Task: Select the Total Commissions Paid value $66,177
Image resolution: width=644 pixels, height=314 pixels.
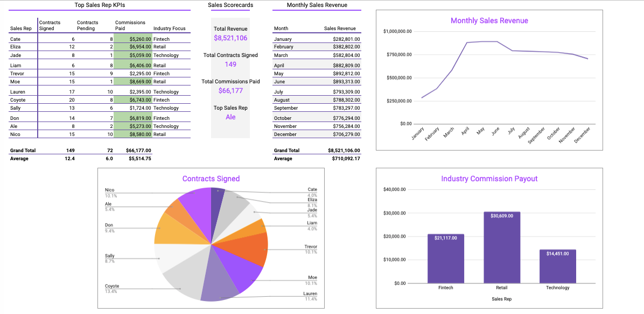Action: [230, 90]
